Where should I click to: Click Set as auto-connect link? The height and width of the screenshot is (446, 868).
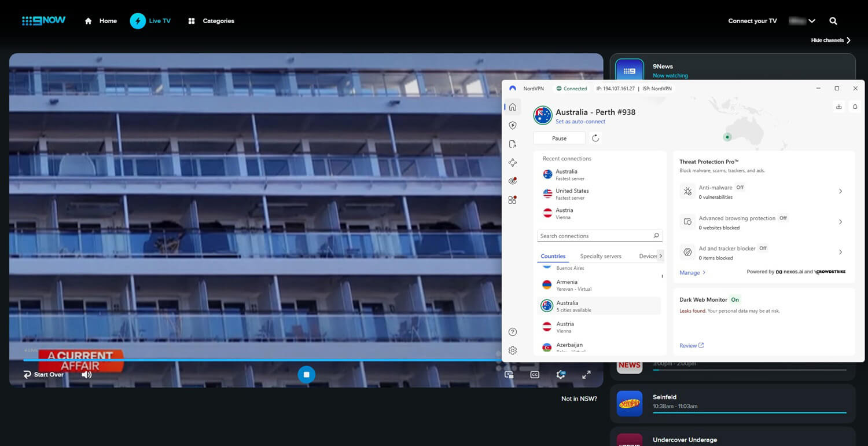580,121
